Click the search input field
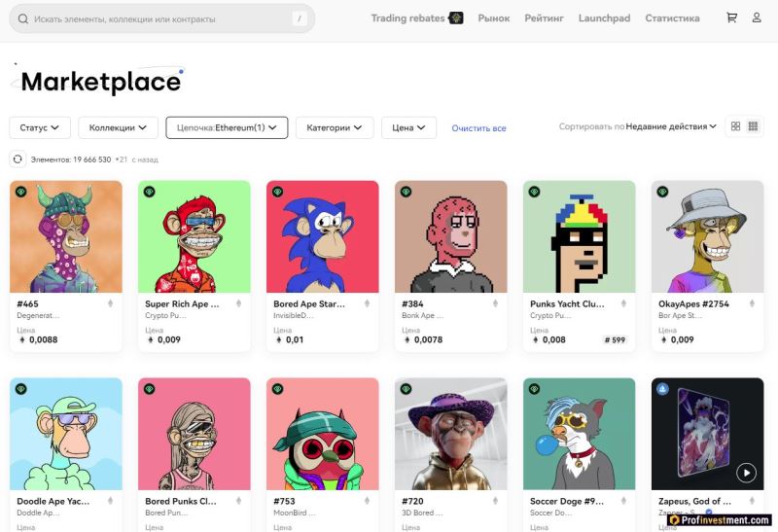The width and height of the screenshot is (778, 532). [156, 18]
